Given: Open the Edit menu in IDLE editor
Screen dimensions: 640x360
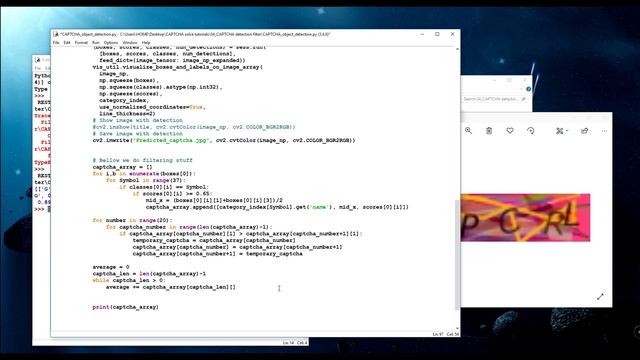Looking at the screenshot, I should [x=67, y=42].
